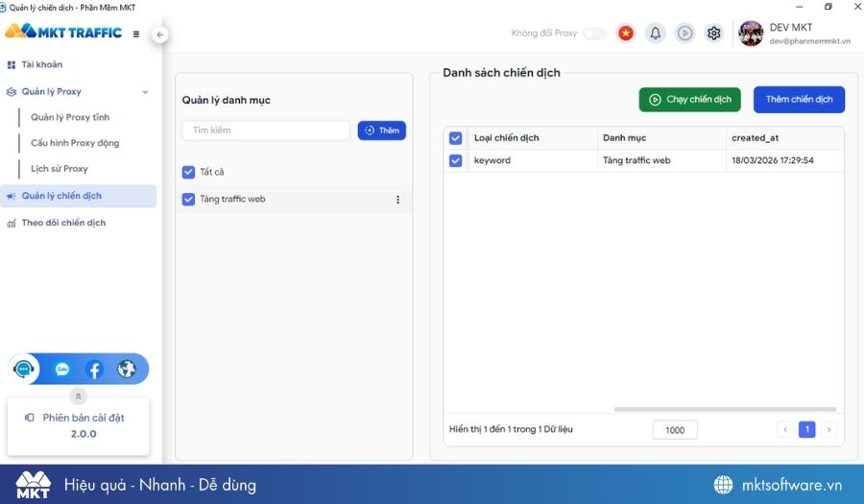
Task: Click the Thêm chiến dịch button
Action: point(799,100)
